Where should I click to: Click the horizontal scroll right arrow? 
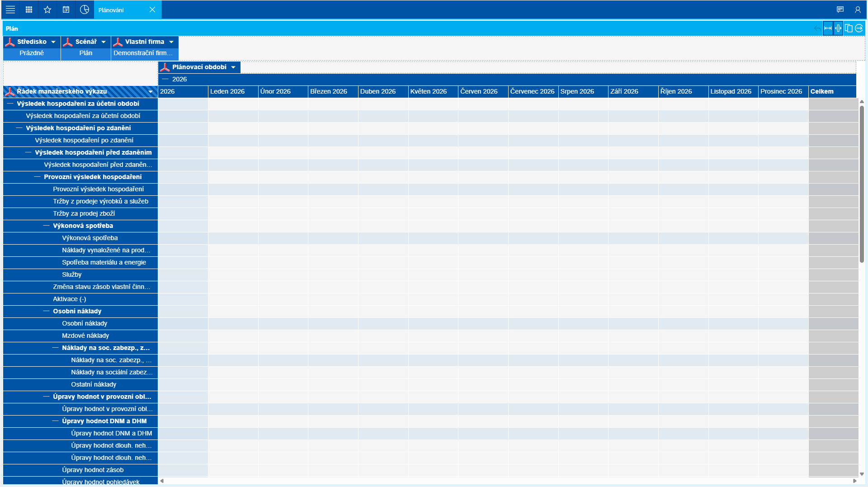point(854,481)
